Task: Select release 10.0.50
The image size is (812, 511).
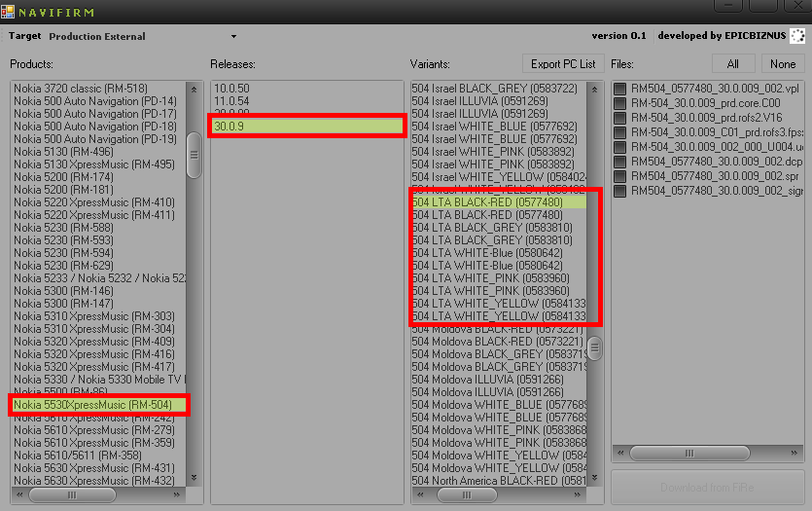Action: (231, 89)
